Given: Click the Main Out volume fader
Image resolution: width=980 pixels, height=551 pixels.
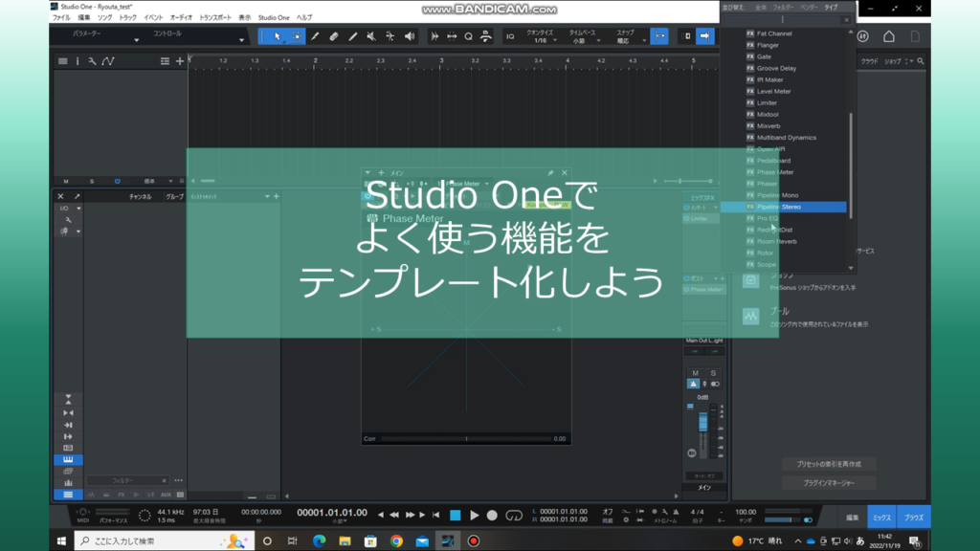Looking at the screenshot, I should [x=703, y=419].
